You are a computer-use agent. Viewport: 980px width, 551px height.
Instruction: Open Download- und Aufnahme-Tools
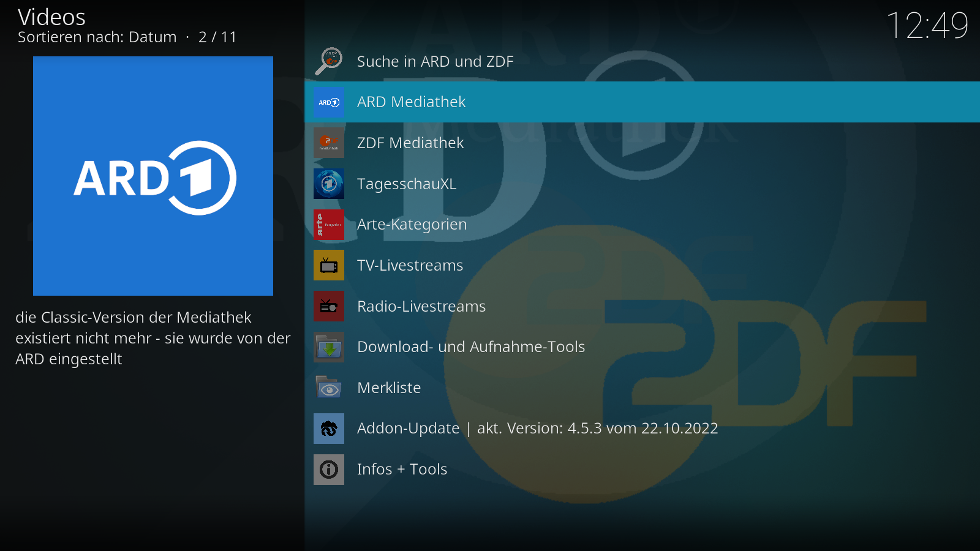pyautogui.click(x=642, y=347)
